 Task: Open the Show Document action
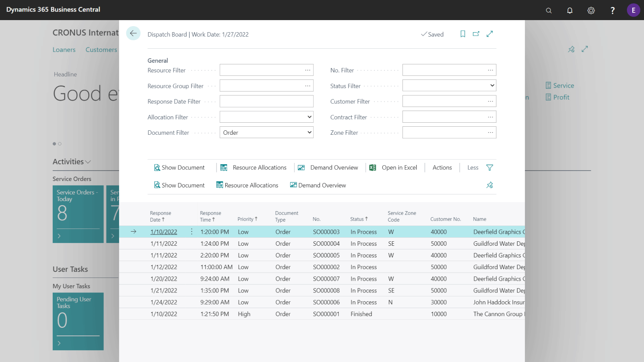pos(180,167)
